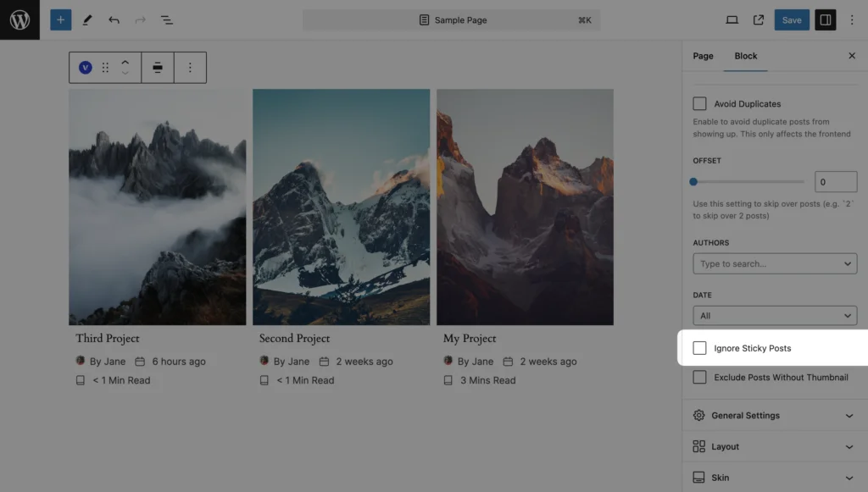Expand the Layout panel

pyautogui.click(x=775, y=446)
